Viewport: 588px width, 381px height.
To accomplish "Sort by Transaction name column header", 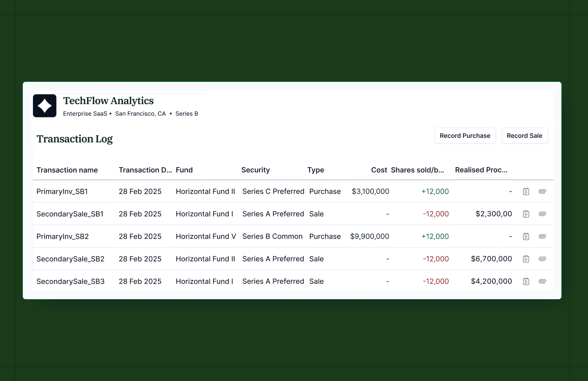I will click(67, 170).
